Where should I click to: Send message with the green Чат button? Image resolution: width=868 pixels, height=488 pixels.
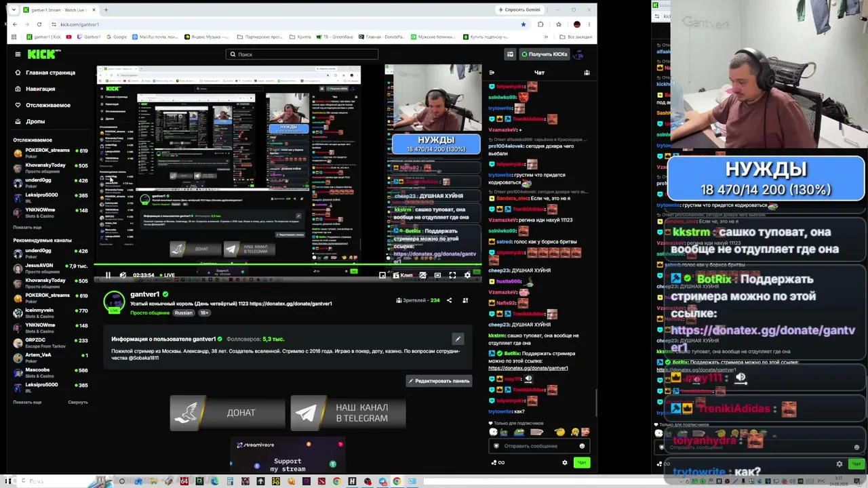pyautogui.click(x=581, y=462)
